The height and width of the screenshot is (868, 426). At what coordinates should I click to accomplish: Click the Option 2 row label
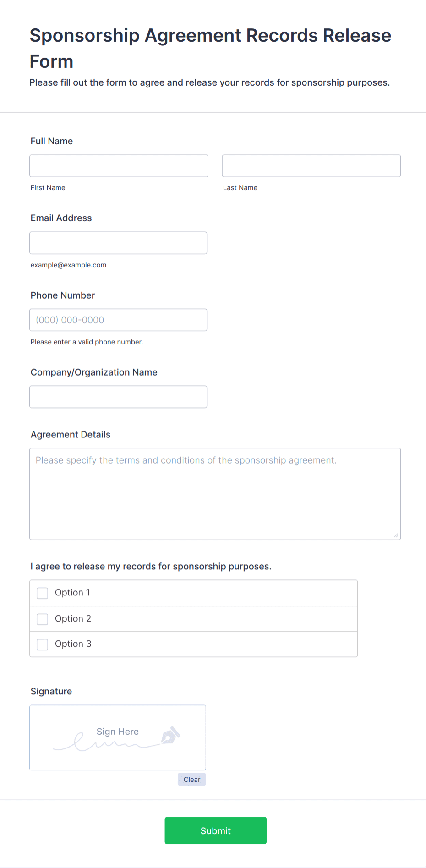click(73, 618)
